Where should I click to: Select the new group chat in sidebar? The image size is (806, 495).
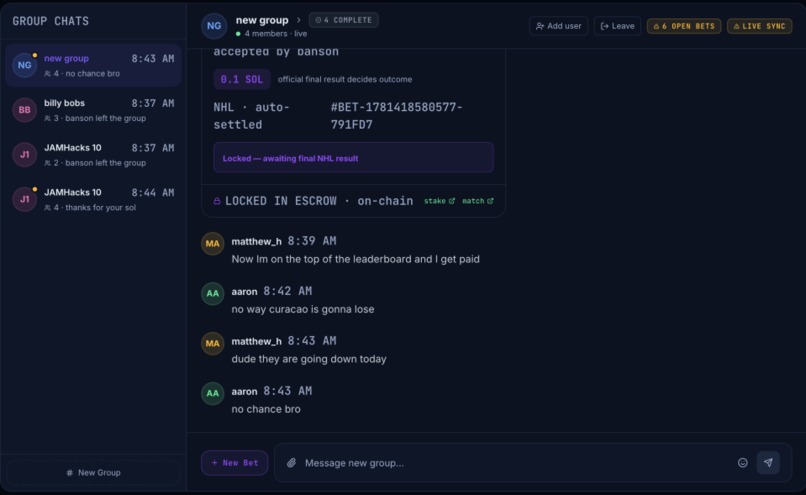93,65
